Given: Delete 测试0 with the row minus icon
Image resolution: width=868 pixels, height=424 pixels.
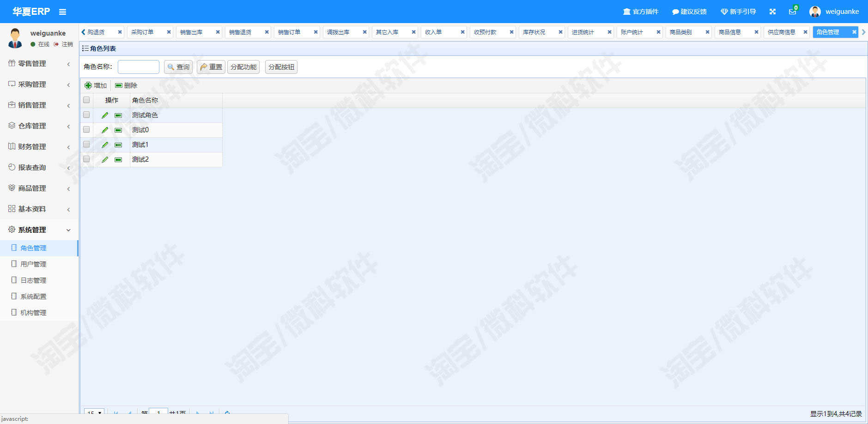Looking at the screenshot, I should pos(118,130).
